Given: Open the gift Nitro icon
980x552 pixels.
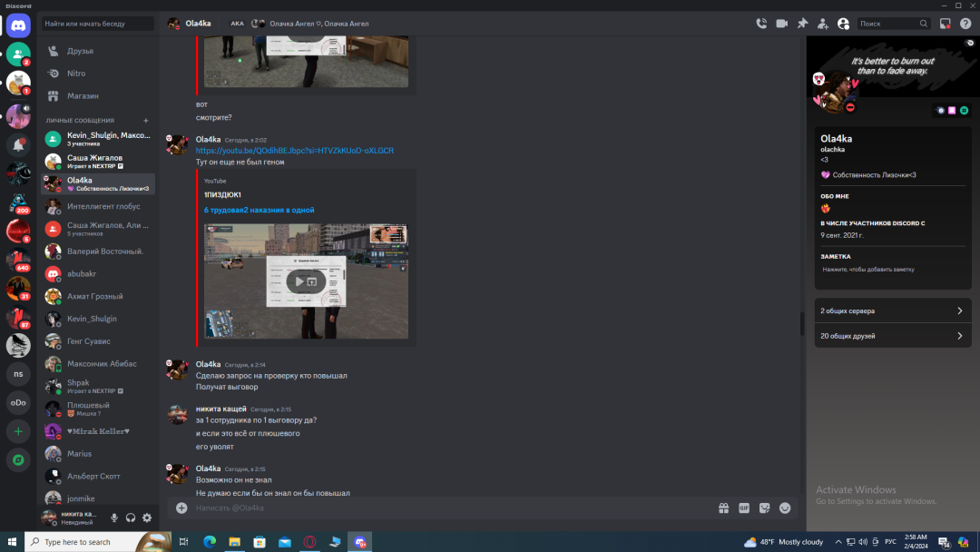Looking at the screenshot, I should coord(723,508).
